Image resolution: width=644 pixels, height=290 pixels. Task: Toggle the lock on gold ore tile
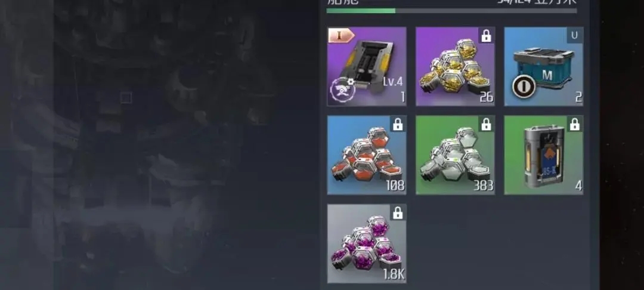point(487,36)
